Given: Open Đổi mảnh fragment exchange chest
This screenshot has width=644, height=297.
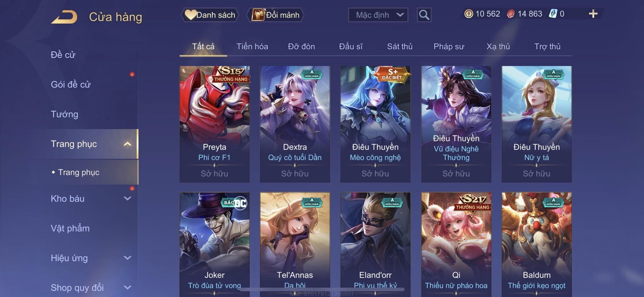Looking at the screenshot, I should [x=275, y=15].
